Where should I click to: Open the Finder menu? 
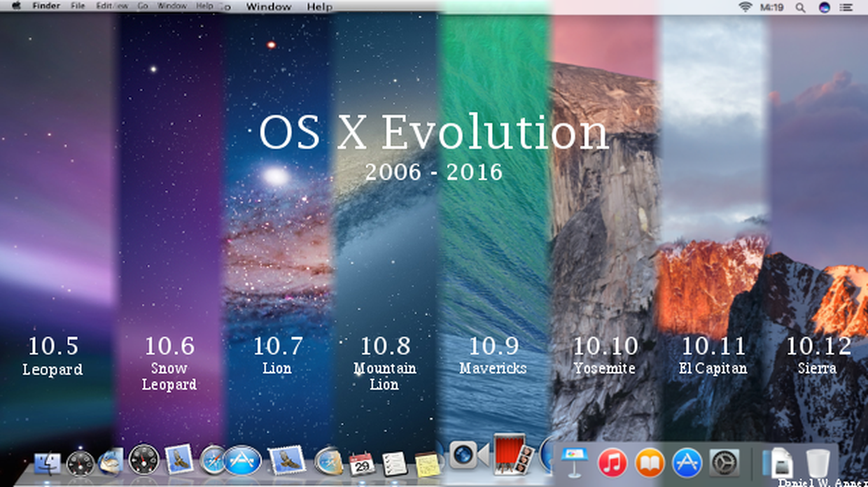point(46,6)
